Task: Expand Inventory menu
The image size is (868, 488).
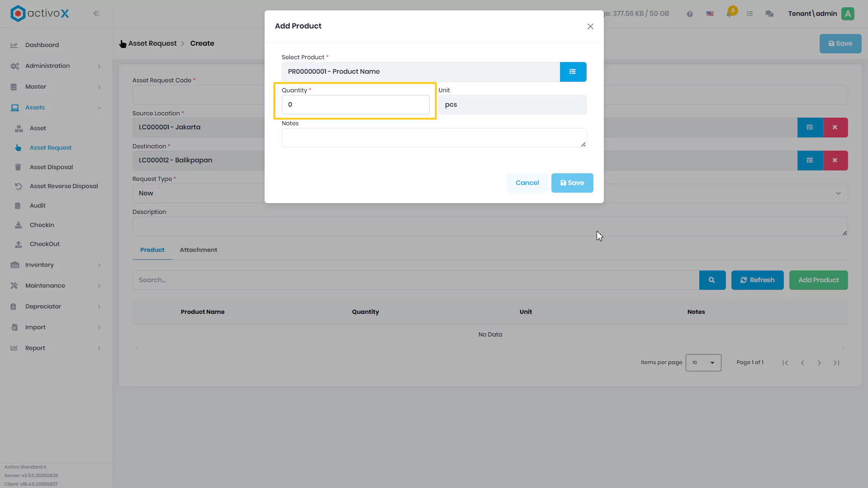Action: pyautogui.click(x=56, y=265)
